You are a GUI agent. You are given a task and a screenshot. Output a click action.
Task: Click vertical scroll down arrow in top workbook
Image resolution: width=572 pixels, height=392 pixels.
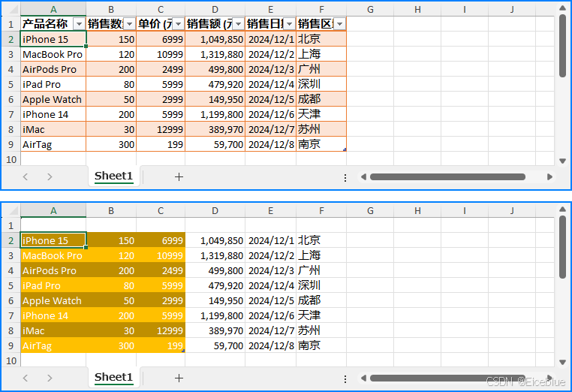click(562, 161)
